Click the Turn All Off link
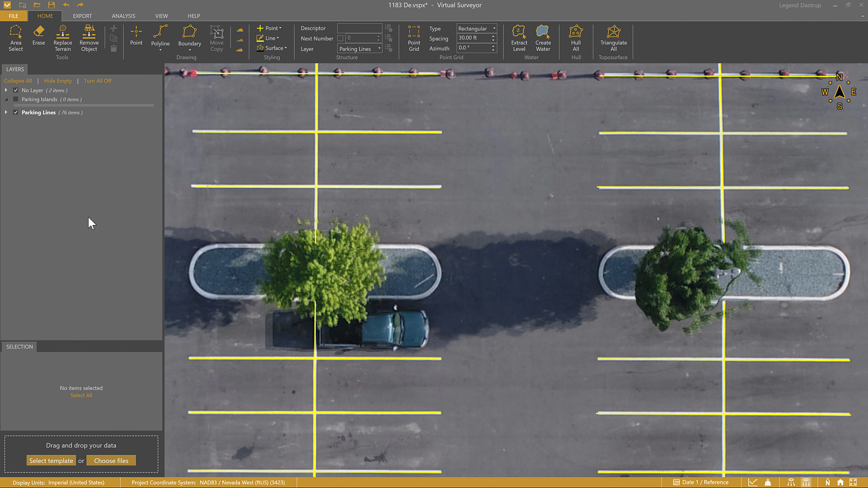Image resolution: width=868 pixels, height=488 pixels. click(x=97, y=81)
